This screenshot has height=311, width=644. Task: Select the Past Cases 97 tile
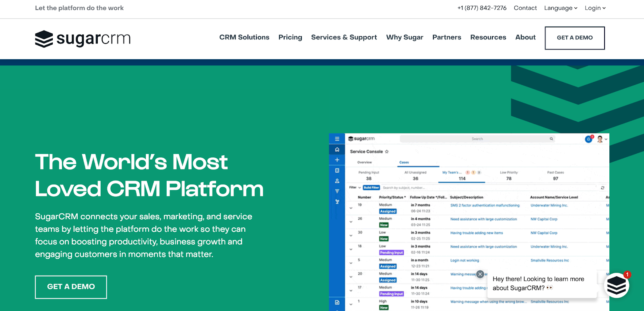[x=555, y=175]
